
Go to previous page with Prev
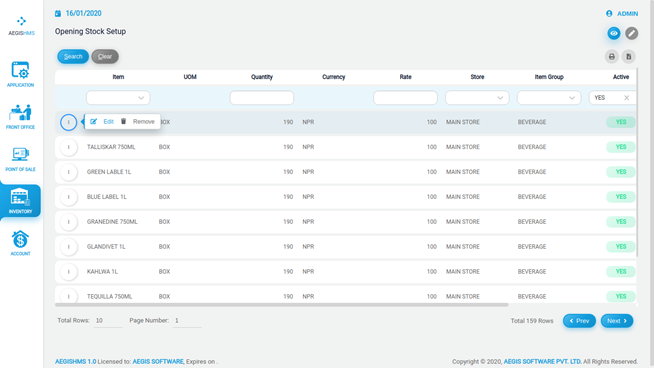[x=579, y=321]
